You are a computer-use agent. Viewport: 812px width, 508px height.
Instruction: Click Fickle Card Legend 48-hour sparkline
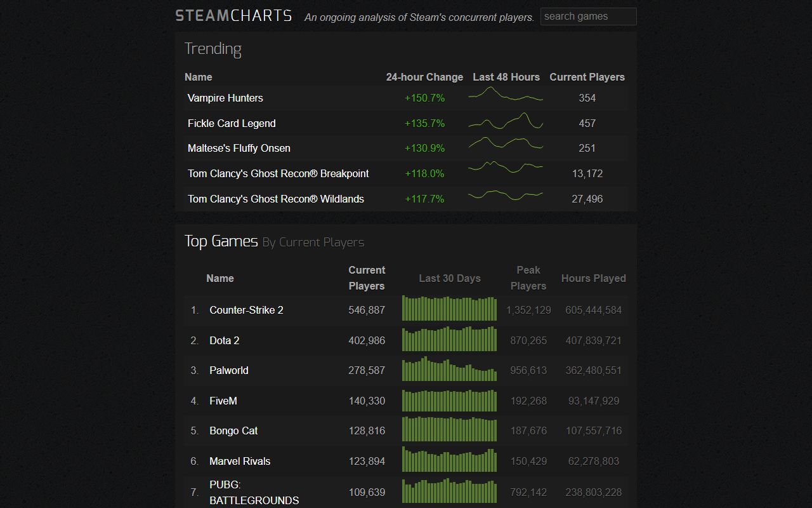click(506, 121)
